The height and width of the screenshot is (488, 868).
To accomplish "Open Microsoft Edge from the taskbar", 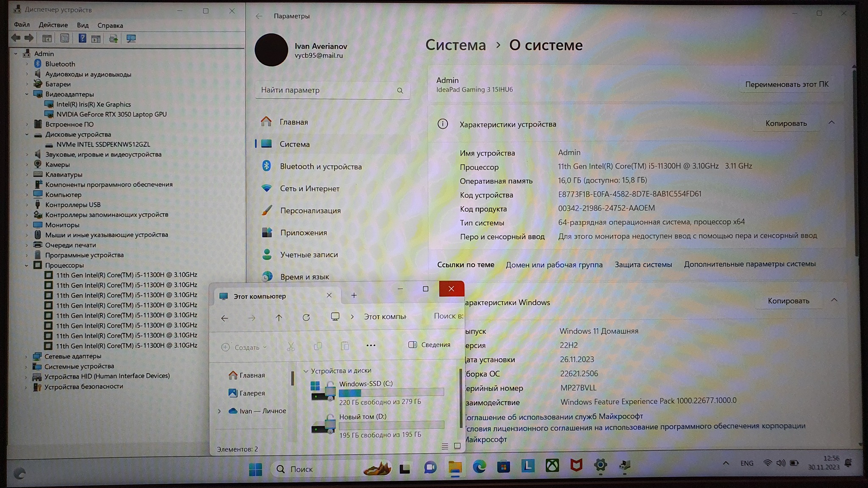I will pos(479,466).
